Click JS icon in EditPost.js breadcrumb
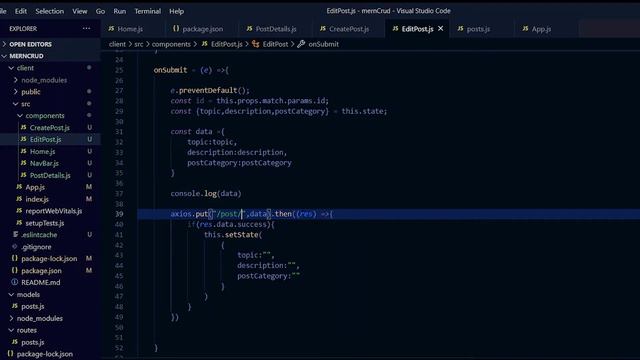 click(x=204, y=44)
